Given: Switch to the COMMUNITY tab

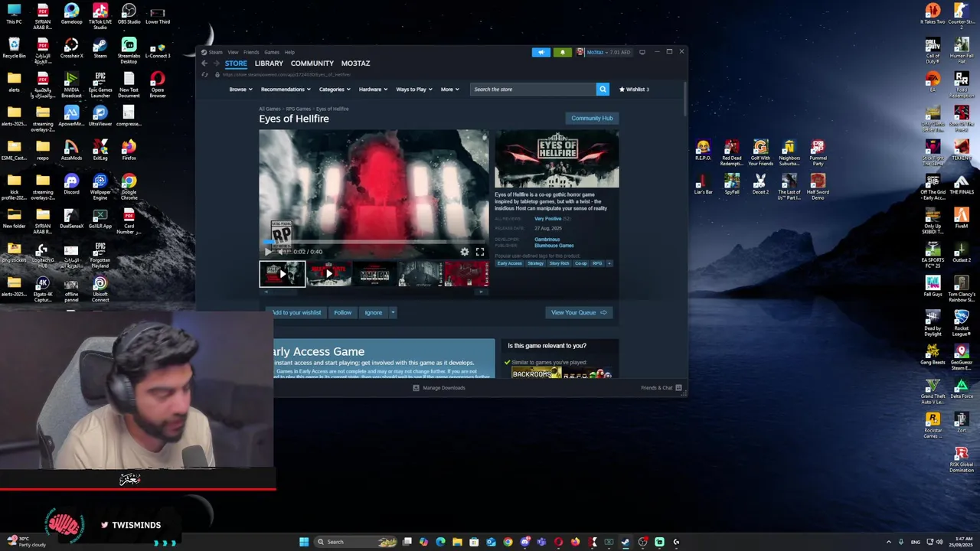Looking at the screenshot, I should click(x=312, y=64).
